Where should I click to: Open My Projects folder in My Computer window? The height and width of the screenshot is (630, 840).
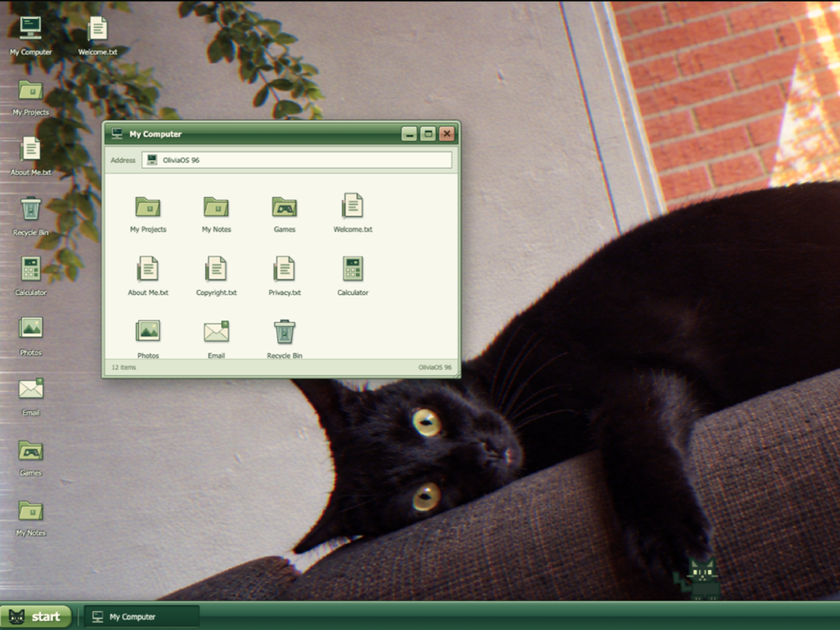point(148,214)
